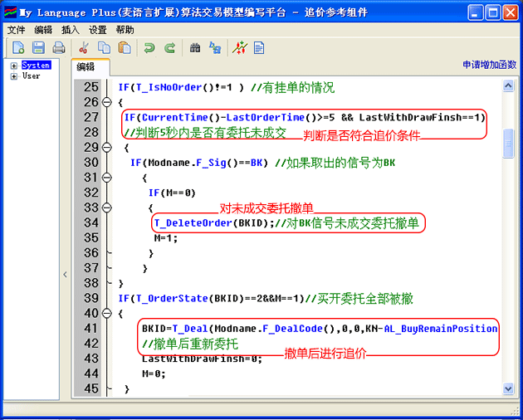Open the 文件 menu
Image resolution: width=523 pixels, height=420 pixels.
pyautogui.click(x=17, y=29)
